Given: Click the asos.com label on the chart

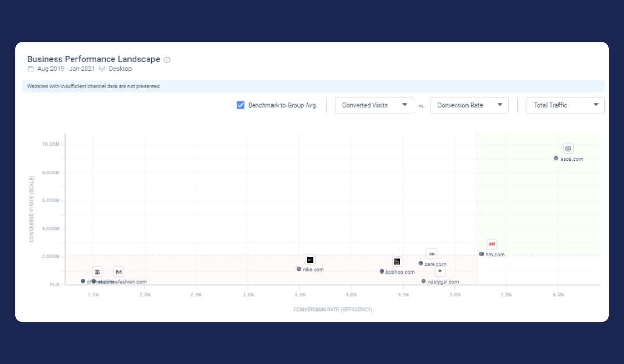Looking at the screenshot, I should [572, 159].
